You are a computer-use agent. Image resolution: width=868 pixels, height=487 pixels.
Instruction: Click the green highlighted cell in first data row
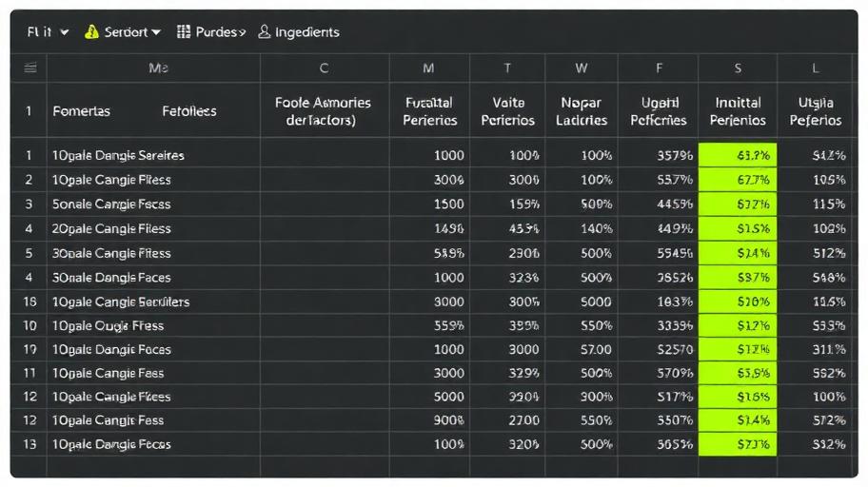[x=738, y=155]
